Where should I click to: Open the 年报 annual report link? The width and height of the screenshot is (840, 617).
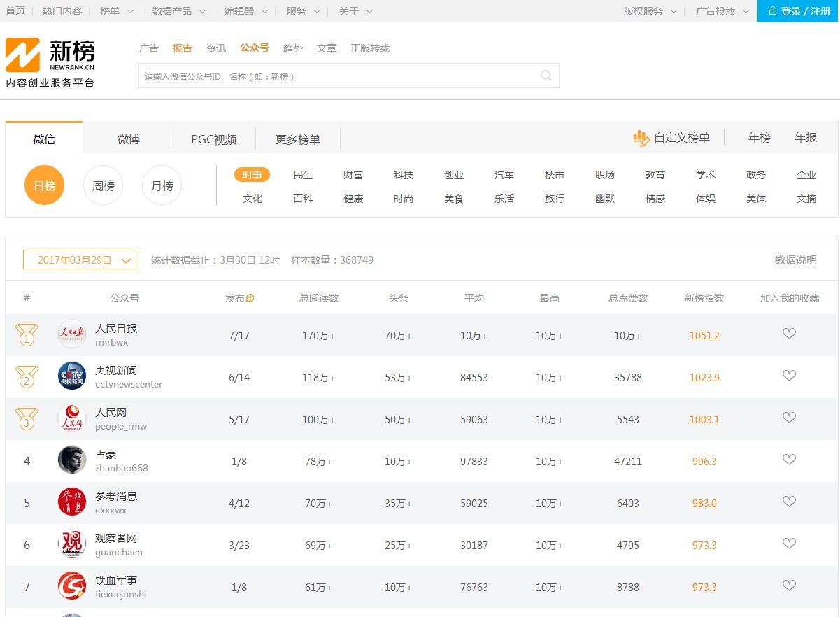click(x=806, y=138)
